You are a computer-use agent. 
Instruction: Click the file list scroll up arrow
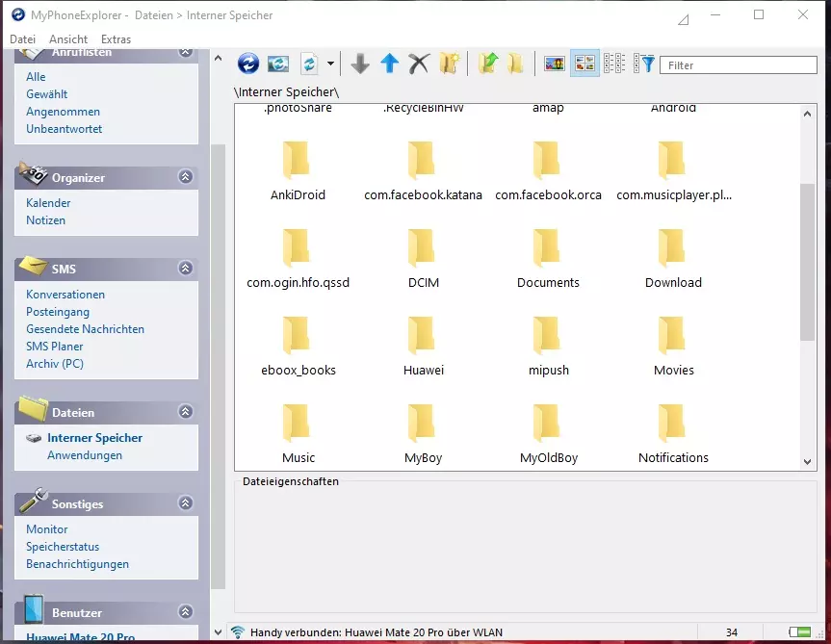click(807, 114)
